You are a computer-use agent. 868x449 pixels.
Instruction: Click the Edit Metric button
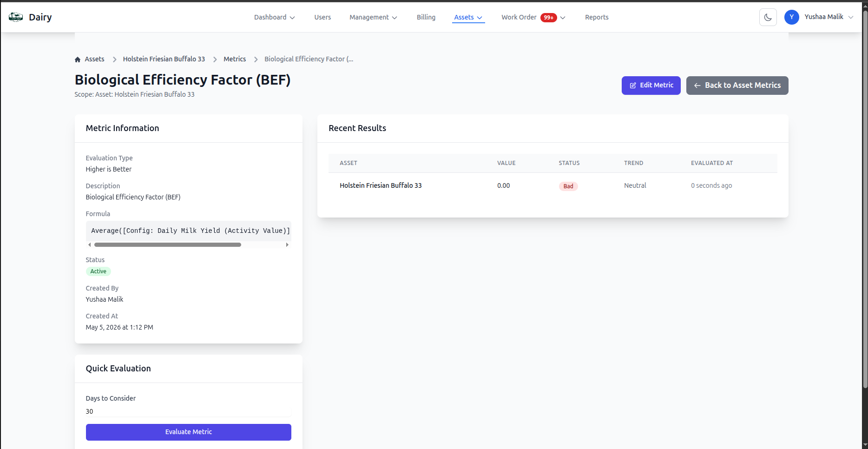pos(651,86)
